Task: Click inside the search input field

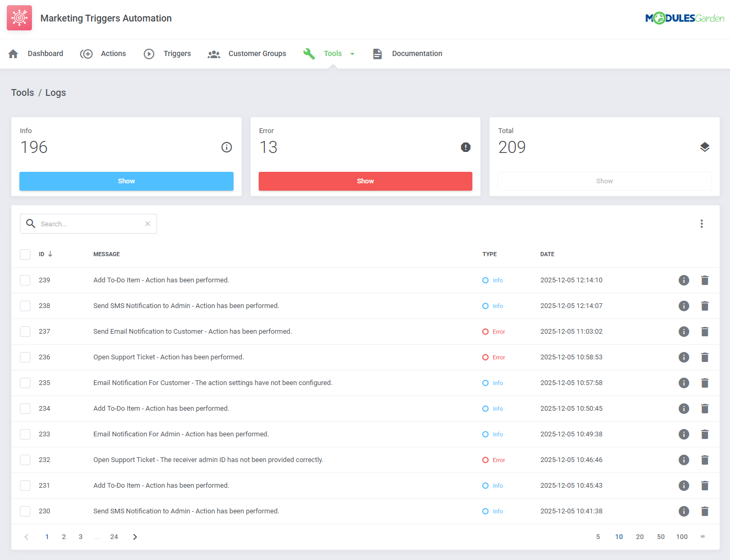Action: tap(84, 224)
